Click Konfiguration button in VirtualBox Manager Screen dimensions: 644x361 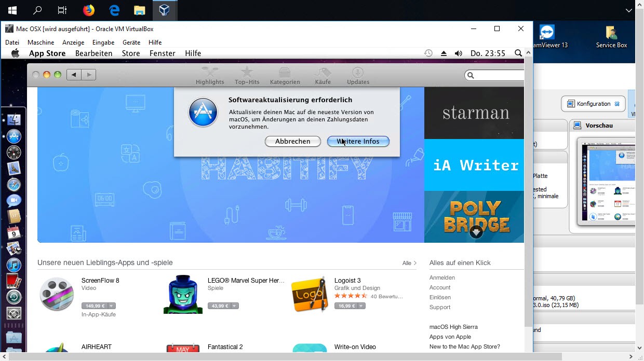point(593,104)
